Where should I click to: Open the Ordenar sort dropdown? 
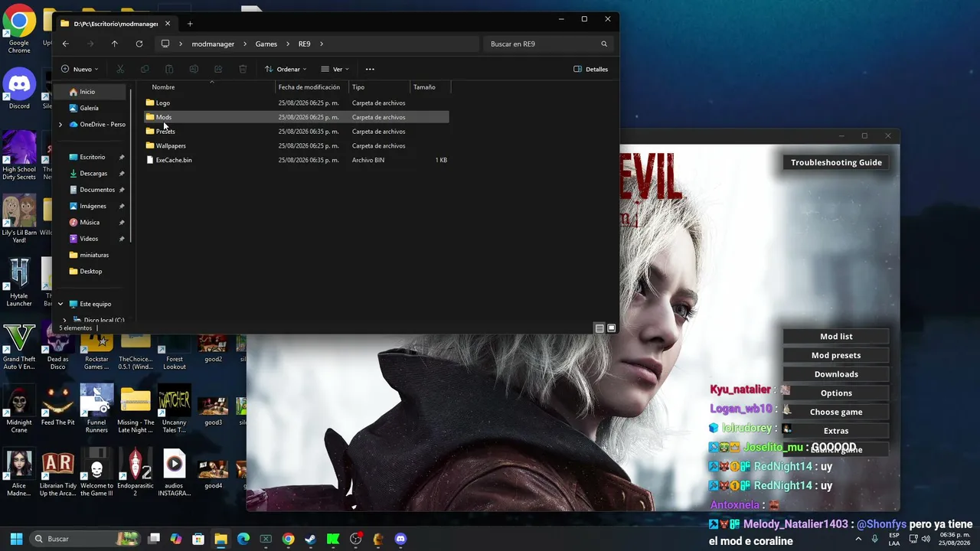(286, 69)
